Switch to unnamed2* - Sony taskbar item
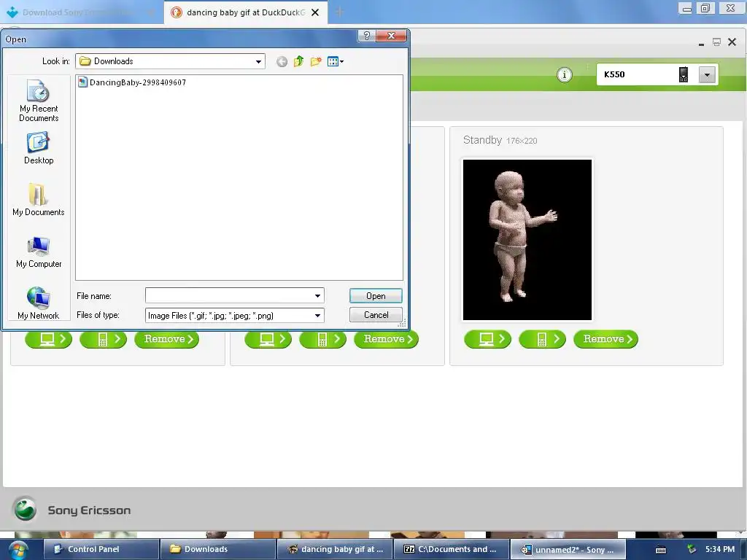 coord(568,549)
